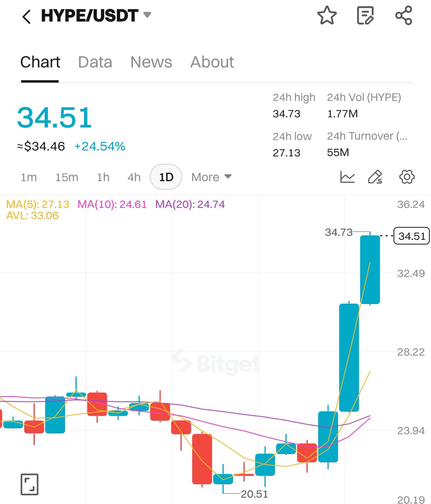
Task: Click the MA(20): 24.74 indicator label
Action: (x=190, y=205)
